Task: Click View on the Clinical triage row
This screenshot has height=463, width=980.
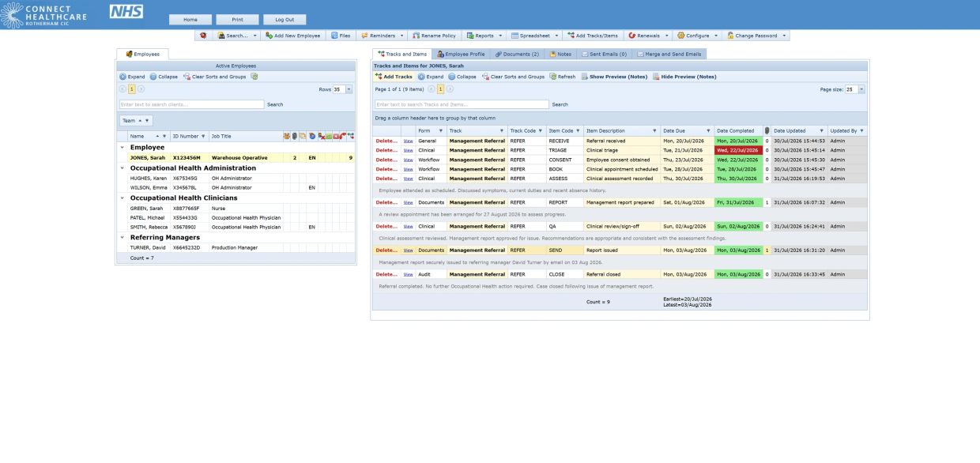Action: [409, 150]
